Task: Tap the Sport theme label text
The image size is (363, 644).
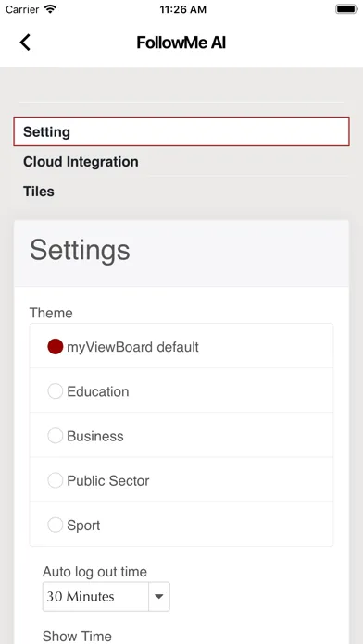Action: pos(83,526)
